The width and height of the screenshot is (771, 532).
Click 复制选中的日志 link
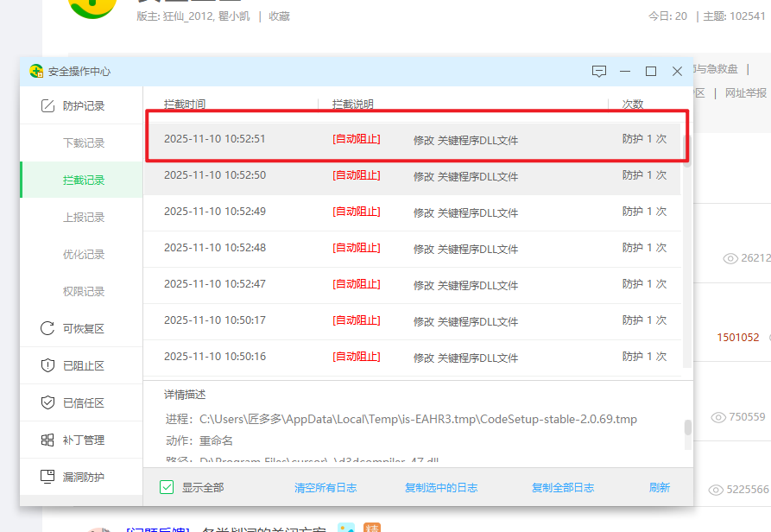click(441, 488)
